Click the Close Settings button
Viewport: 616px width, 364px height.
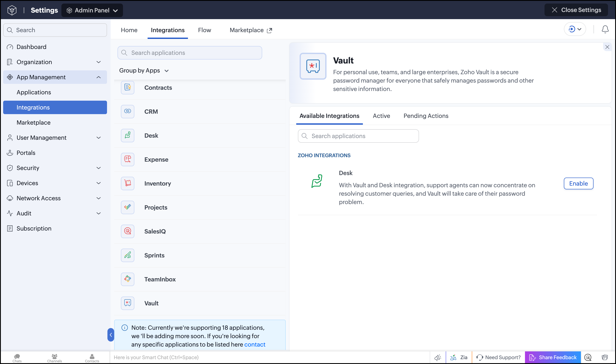click(576, 10)
